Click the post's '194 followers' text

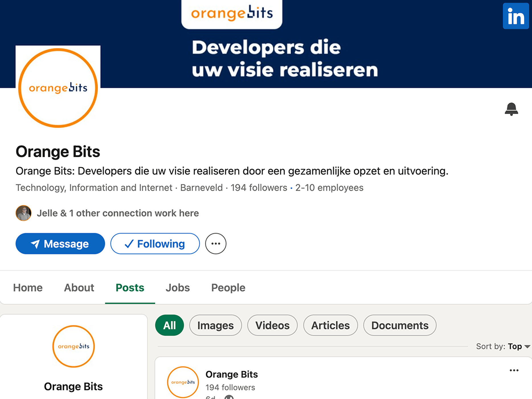coord(230,388)
